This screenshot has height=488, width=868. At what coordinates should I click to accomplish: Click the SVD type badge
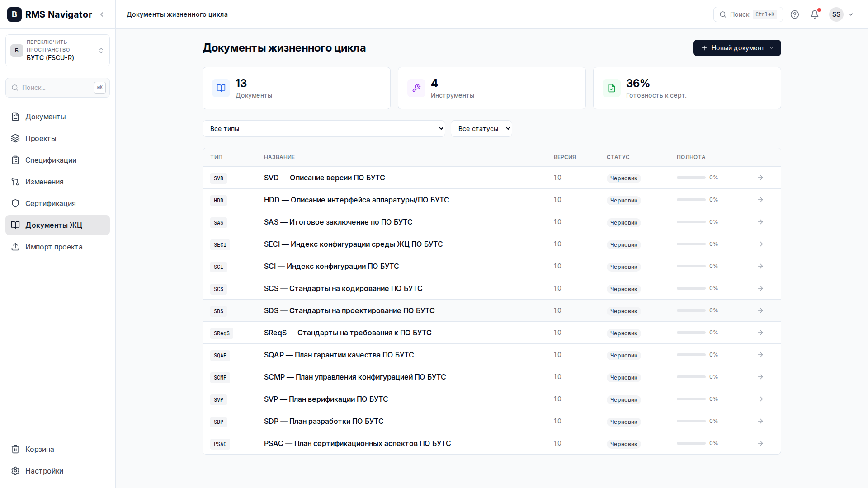(x=218, y=178)
